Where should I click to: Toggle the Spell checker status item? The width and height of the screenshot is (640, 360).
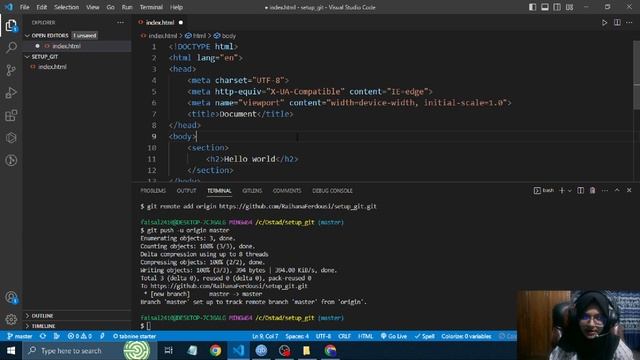[424, 336]
